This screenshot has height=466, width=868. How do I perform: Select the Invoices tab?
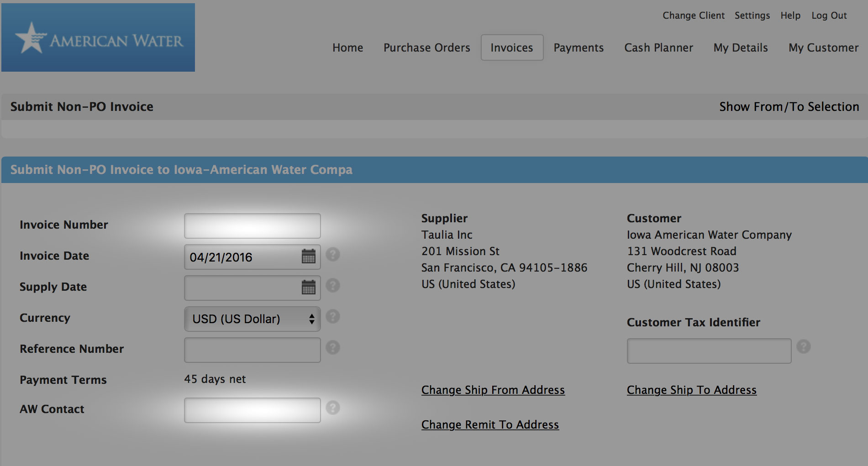pyautogui.click(x=512, y=47)
